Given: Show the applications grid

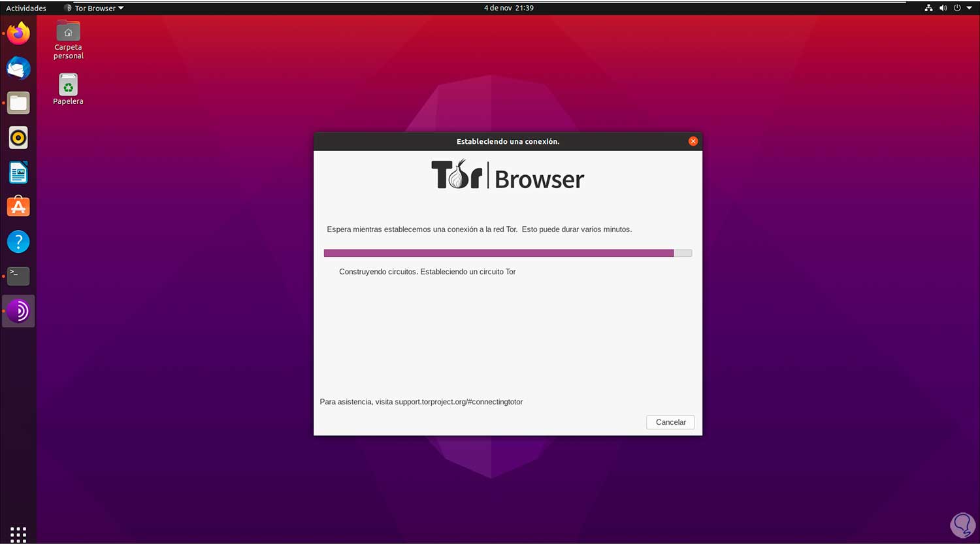Looking at the screenshot, I should point(18,534).
